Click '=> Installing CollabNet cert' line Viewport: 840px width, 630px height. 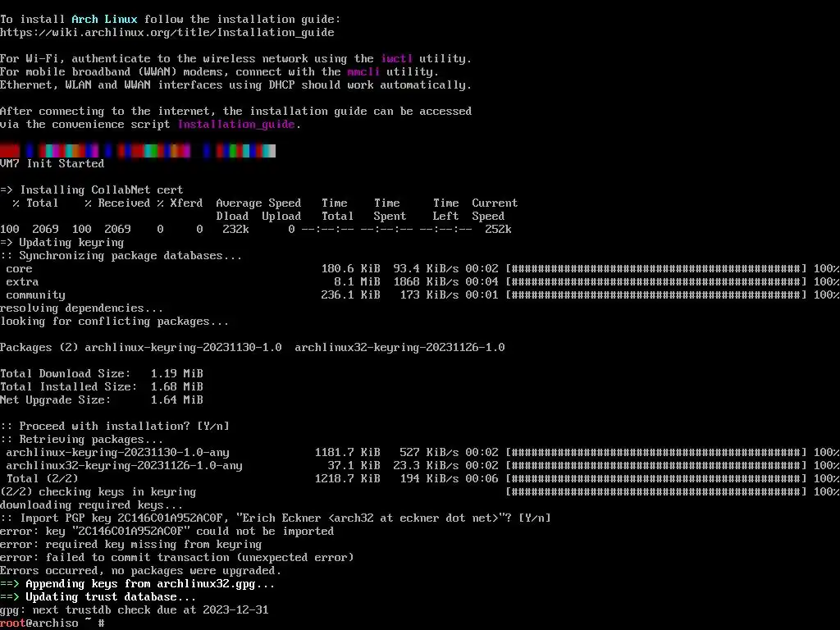(x=92, y=190)
